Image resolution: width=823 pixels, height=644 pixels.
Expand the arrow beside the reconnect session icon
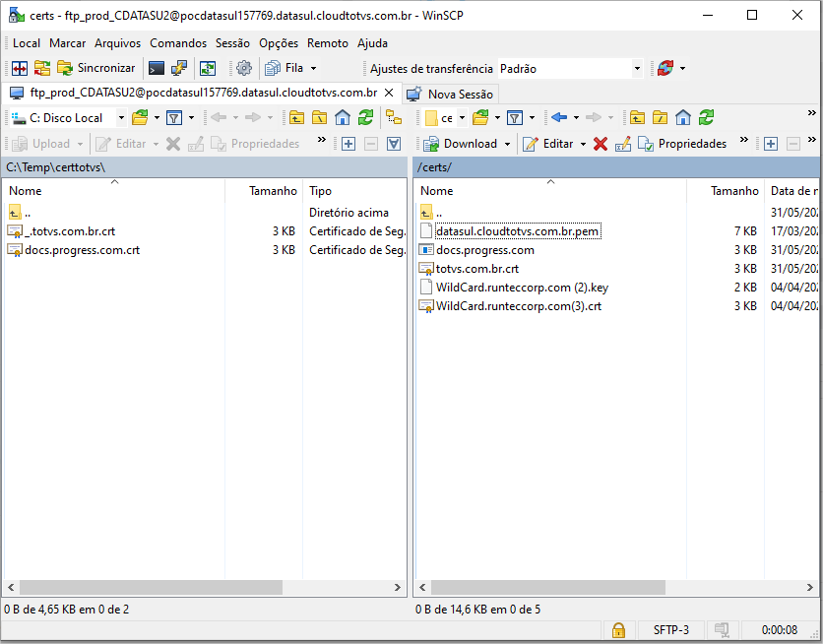point(682,68)
